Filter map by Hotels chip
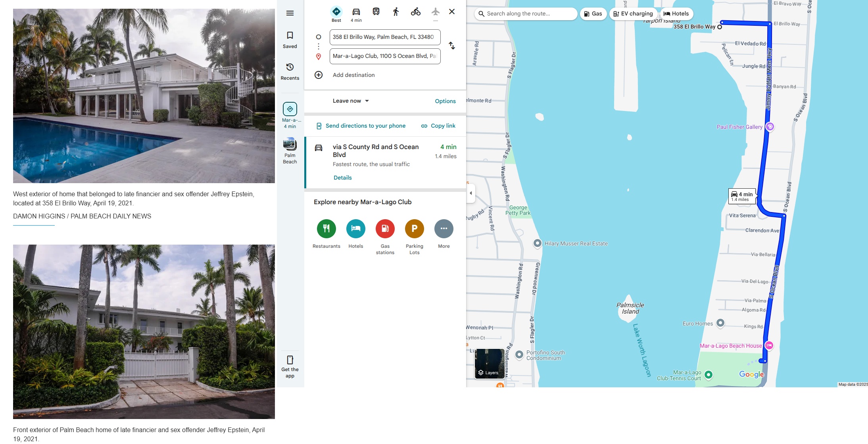The image size is (868, 444). pyautogui.click(x=676, y=13)
